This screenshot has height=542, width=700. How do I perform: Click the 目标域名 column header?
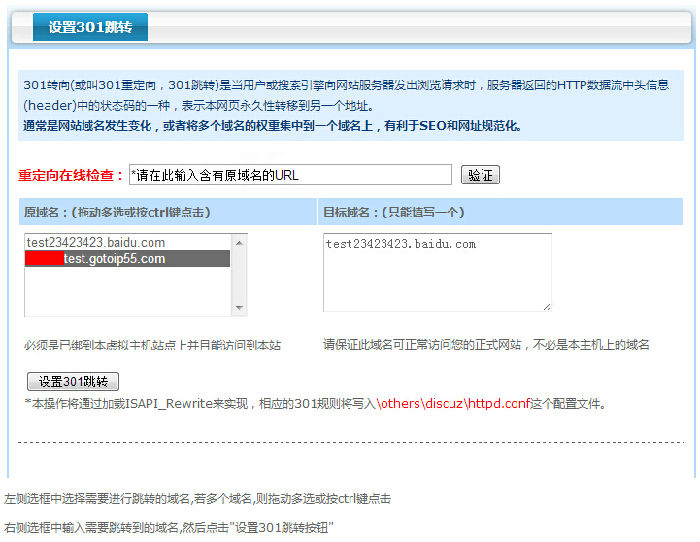393,212
